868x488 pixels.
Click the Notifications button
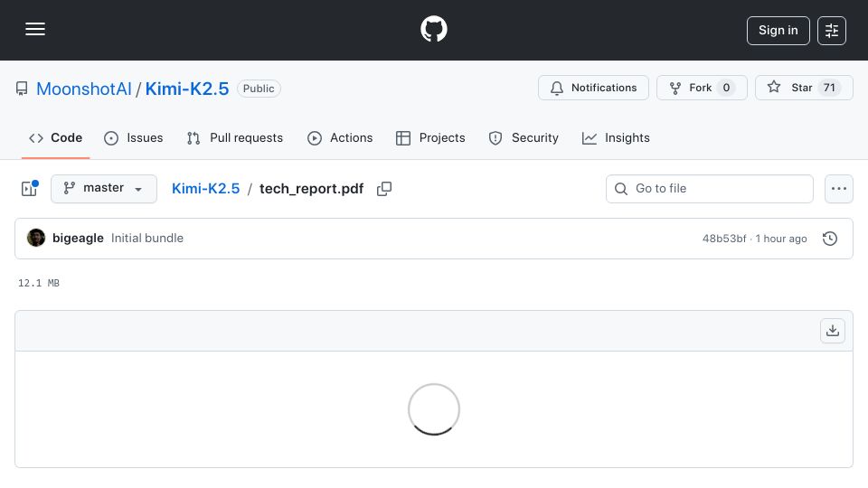tap(593, 88)
